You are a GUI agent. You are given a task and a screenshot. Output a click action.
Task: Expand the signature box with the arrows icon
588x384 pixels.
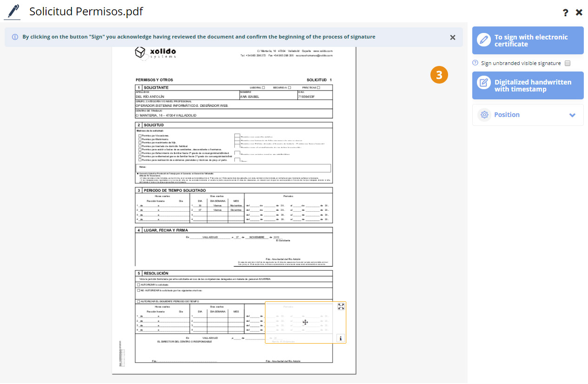tap(341, 306)
